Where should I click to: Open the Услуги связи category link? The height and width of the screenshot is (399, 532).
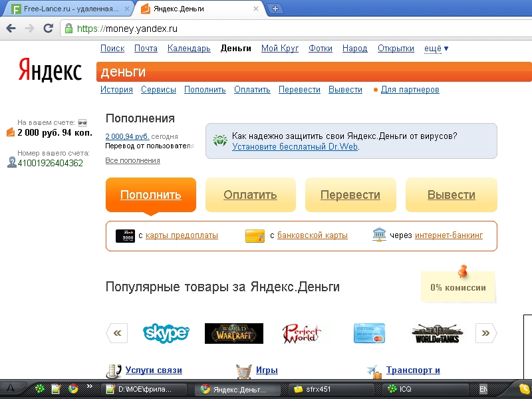point(154,370)
